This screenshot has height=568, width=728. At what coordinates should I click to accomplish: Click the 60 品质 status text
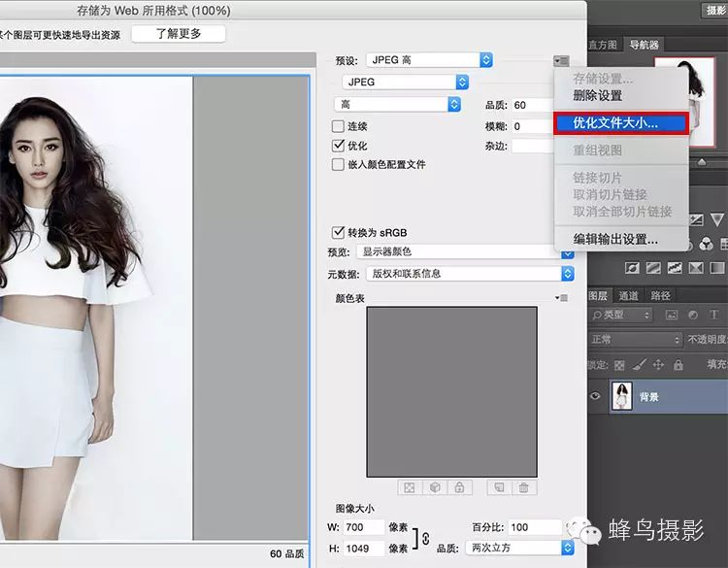tap(286, 553)
